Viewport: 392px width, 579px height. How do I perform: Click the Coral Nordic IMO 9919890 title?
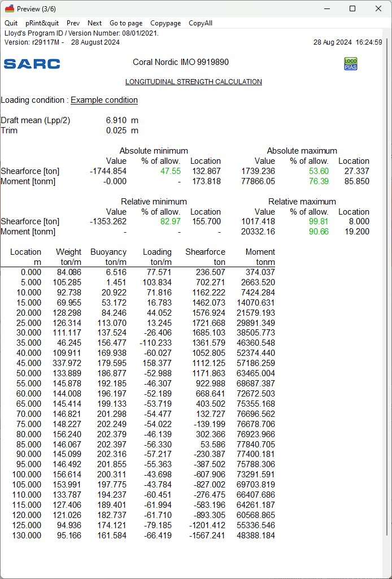tap(181, 62)
